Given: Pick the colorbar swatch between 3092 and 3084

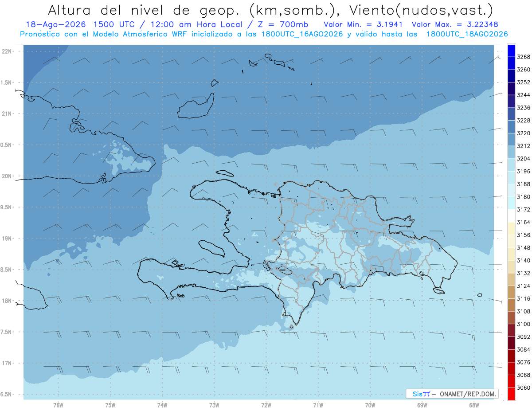Looking at the screenshot, I should pyautogui.click(x=511, y=343).
